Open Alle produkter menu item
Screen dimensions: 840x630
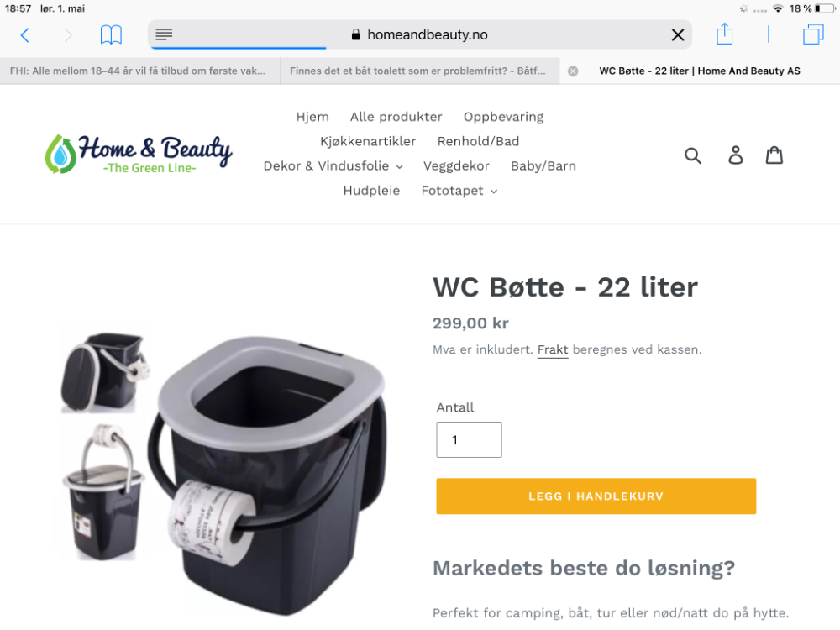coord(396,117)
